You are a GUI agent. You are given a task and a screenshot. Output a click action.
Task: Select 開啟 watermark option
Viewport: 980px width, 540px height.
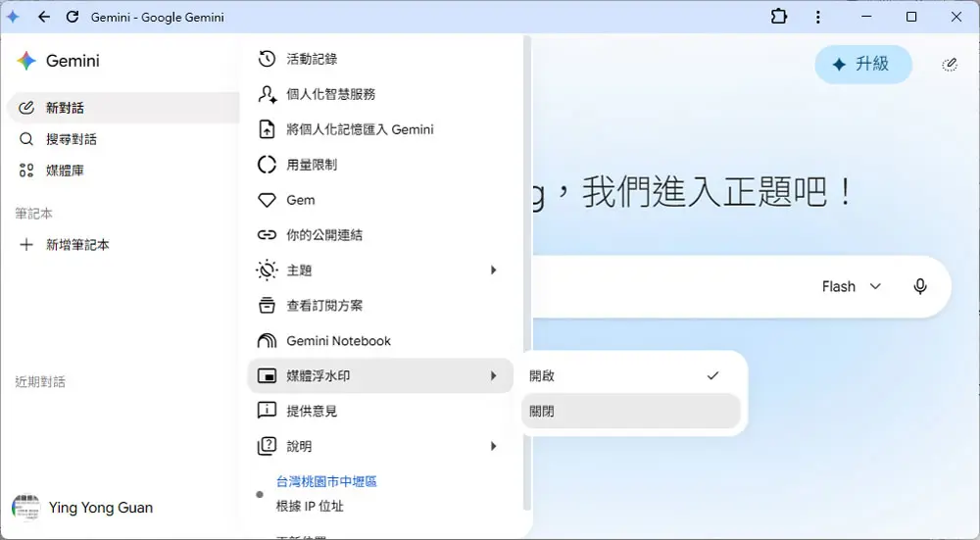631,375
